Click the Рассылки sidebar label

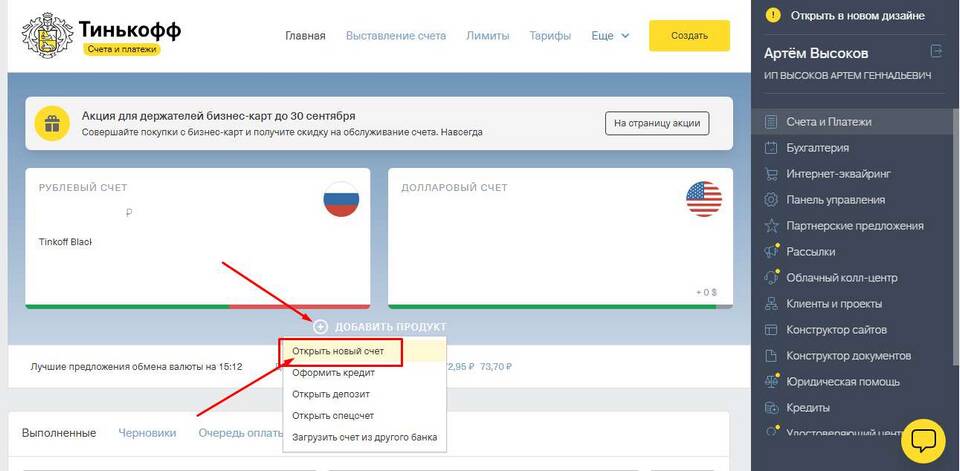811,252
